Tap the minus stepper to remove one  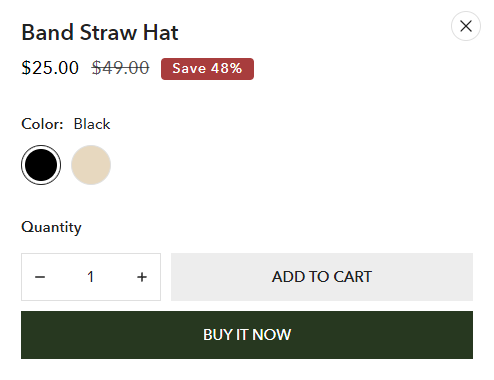40,277
